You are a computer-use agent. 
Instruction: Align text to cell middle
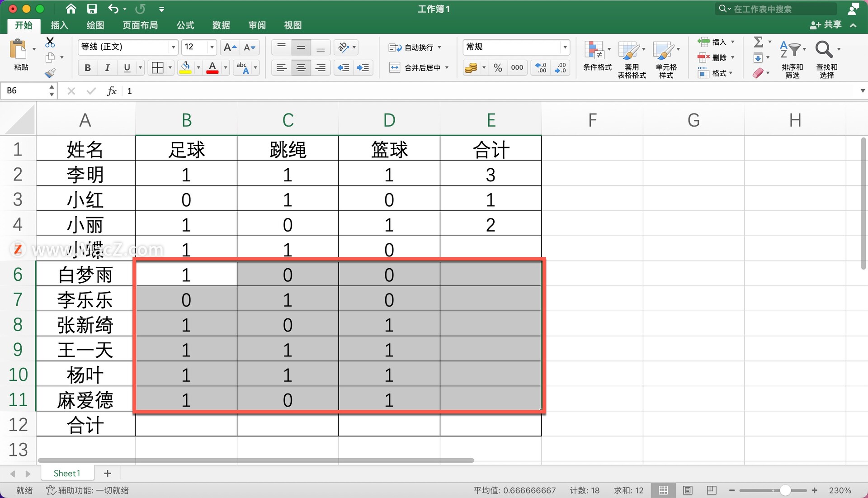pyautogui.click(x=301, y=47)
